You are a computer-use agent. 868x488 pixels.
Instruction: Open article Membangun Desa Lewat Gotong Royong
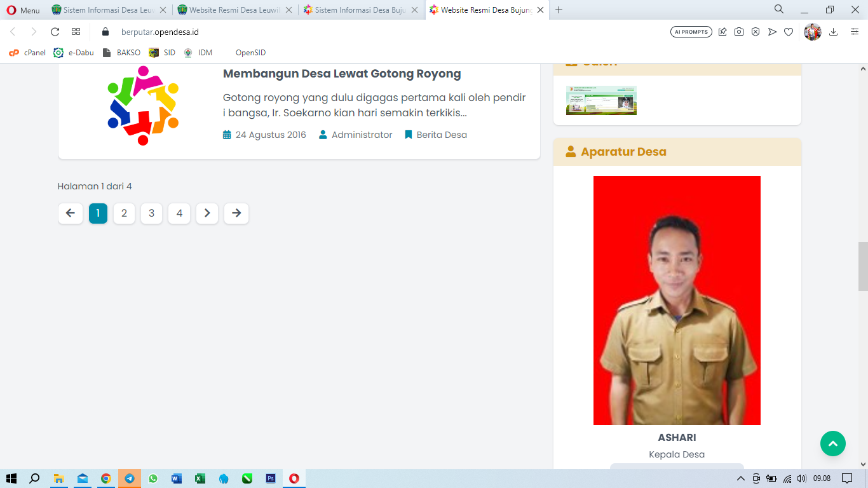click(341, 73)
